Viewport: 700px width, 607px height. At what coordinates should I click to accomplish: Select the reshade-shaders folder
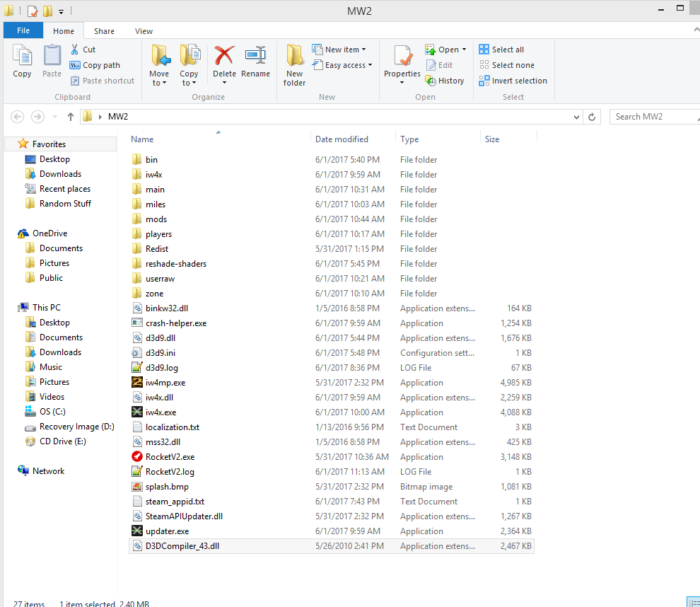[x=176, y=264]
